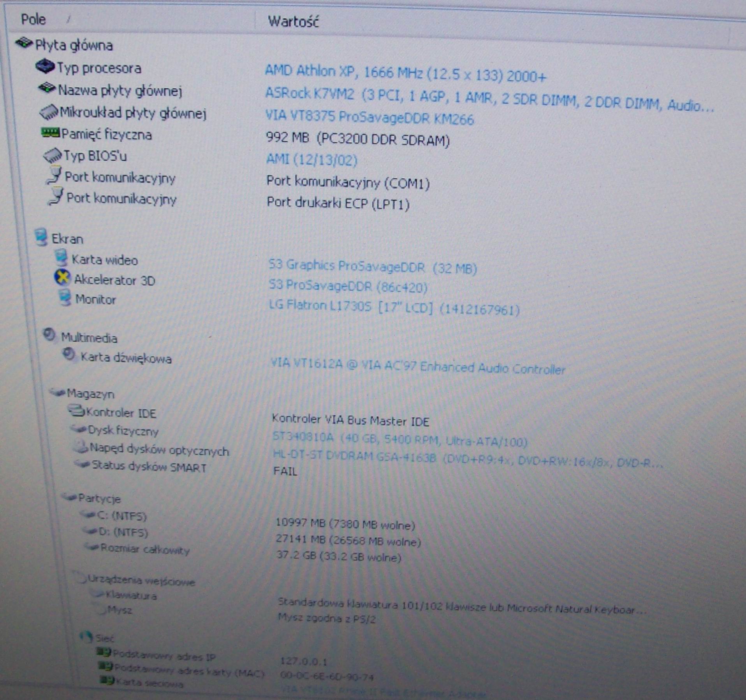Screen dimensions: 746x700
Task: Select the 992 MB (PC3200 DDR SDRAM) value
Action: 357,138
